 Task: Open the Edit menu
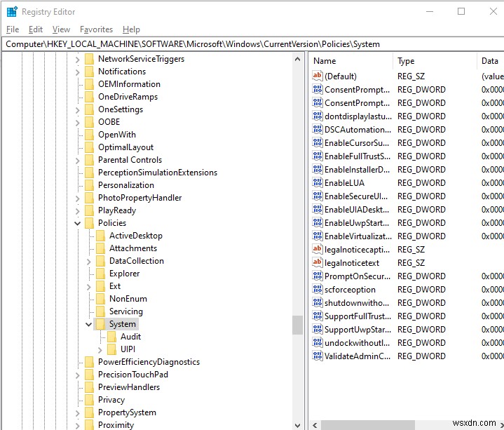(x=35, y=29)
